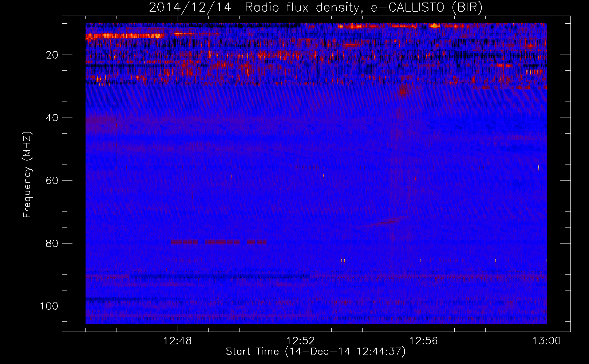Click the 'Start Time (14-Dec-14 12:44:37)' label
Image resolution: width=589 pixels, height=364 pixels.
point(316,352)
